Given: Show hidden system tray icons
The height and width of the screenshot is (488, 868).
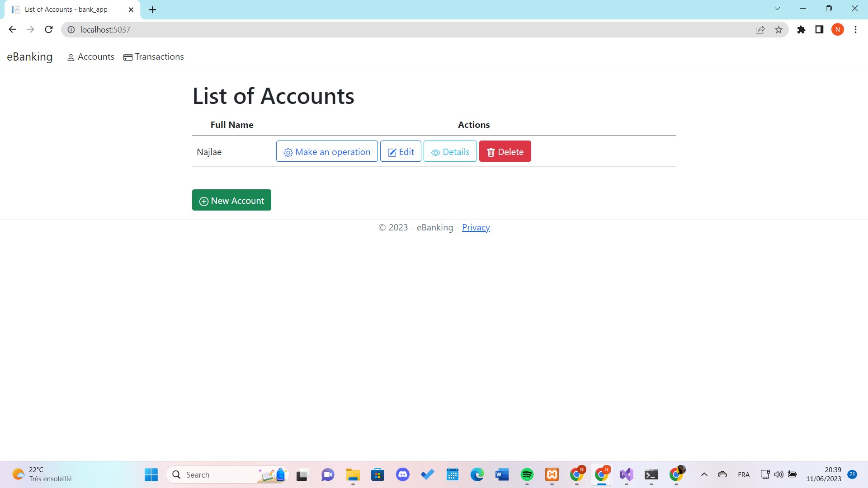Looking at the screenshot, I should 704,474.
